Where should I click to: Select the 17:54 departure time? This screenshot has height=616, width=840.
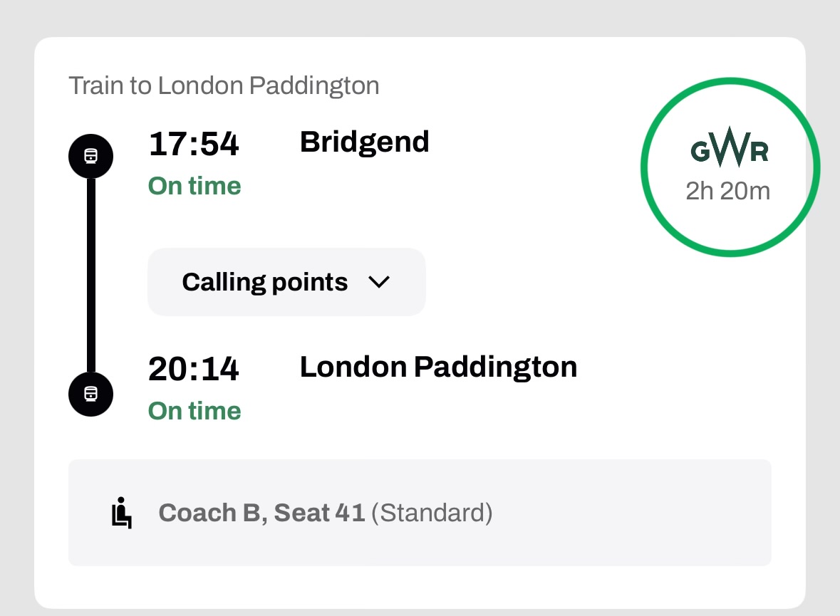click(x=194, y=145)
